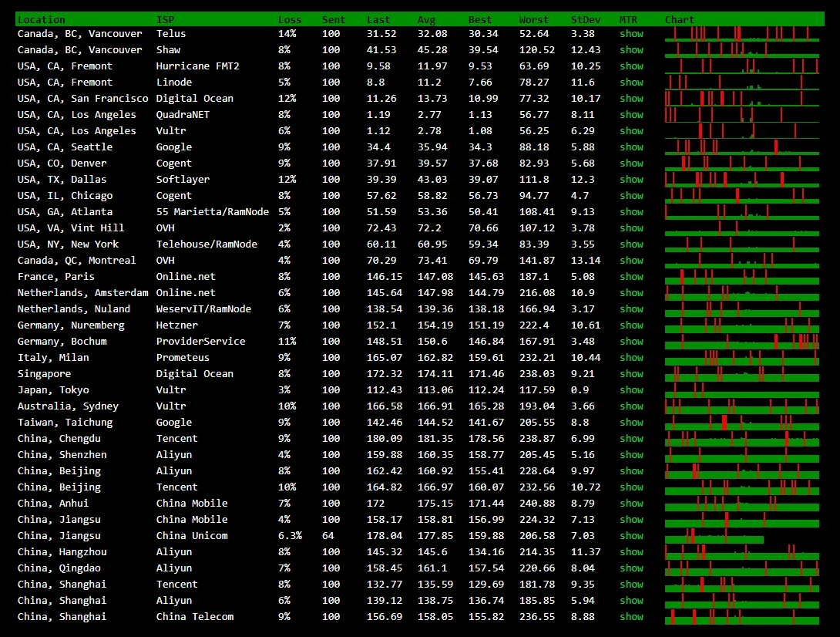This screenshot has height=637, width=840.
Task: Click the 'Sent' column header
Action: [334, 20]
